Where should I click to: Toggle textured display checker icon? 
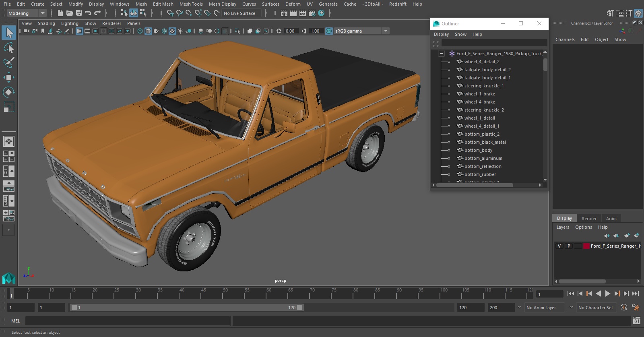172,31
